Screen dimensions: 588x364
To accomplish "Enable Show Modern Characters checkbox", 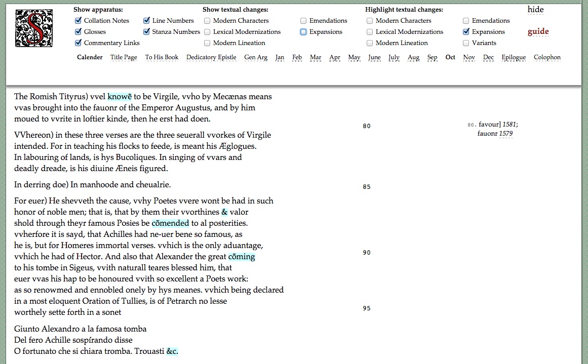I will click(207, 21).
